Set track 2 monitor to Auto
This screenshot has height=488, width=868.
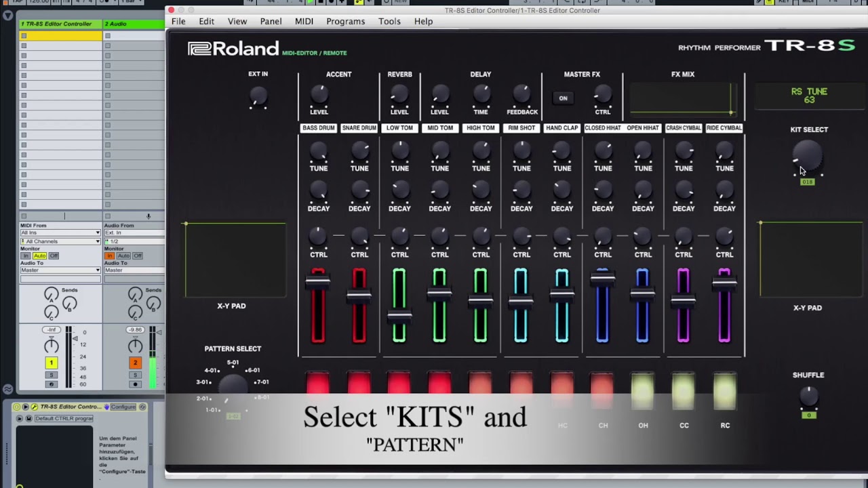coord(123,256)
